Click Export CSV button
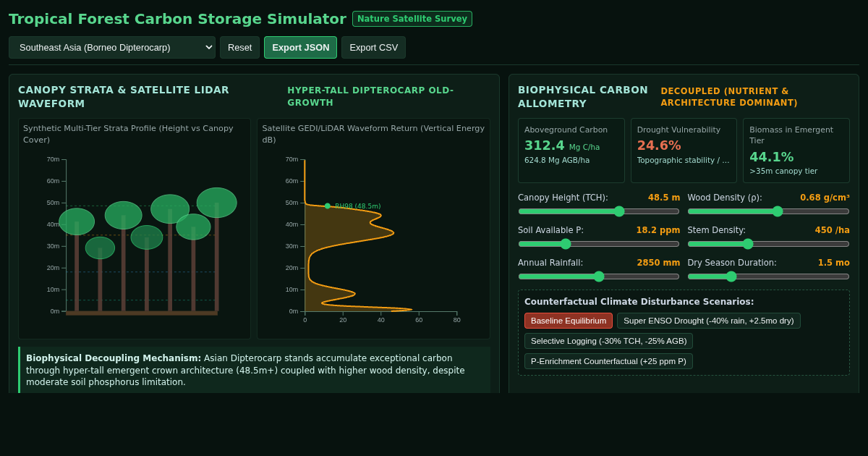The image size is (868, 456). [x=373, y=48]
